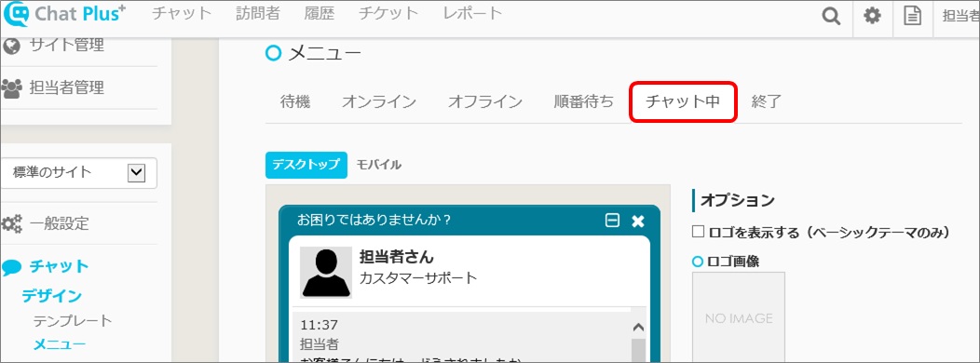Image resolution: width=980 pixels, height=363 pixels.
Task: Expand the 標準のサイト site dropdown
Action: coord(136,173)
